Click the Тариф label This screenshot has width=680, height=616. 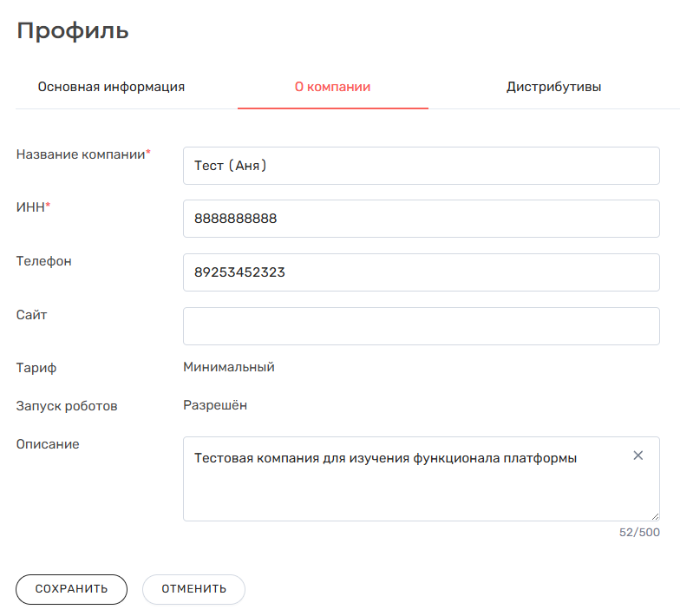click(36, 368)
